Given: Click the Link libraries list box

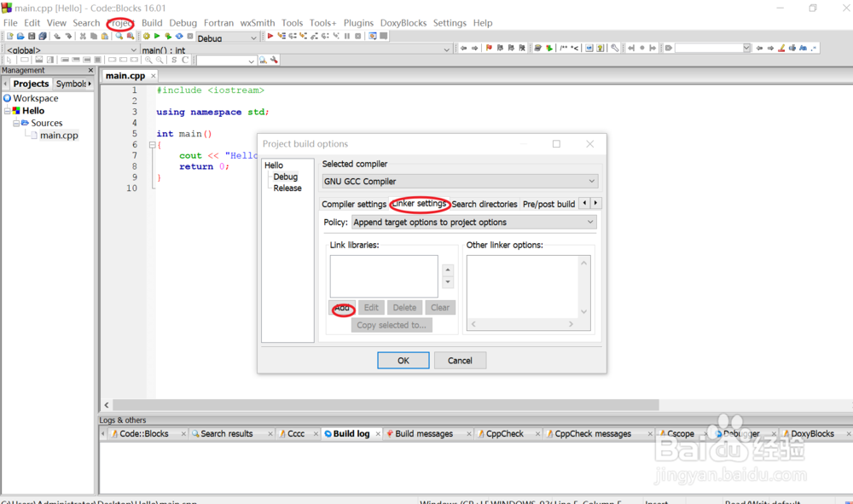Looking at the screenshot, I should point(384,276).
